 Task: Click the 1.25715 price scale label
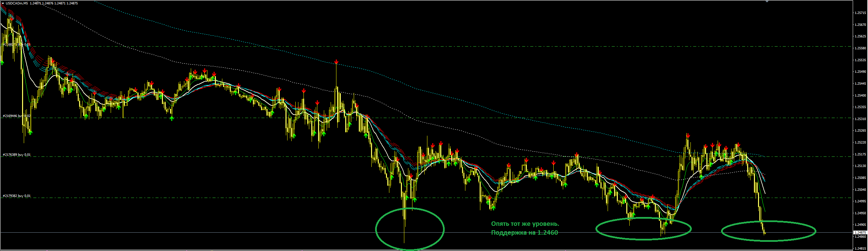pyautogui.click(x=860, y=13)
